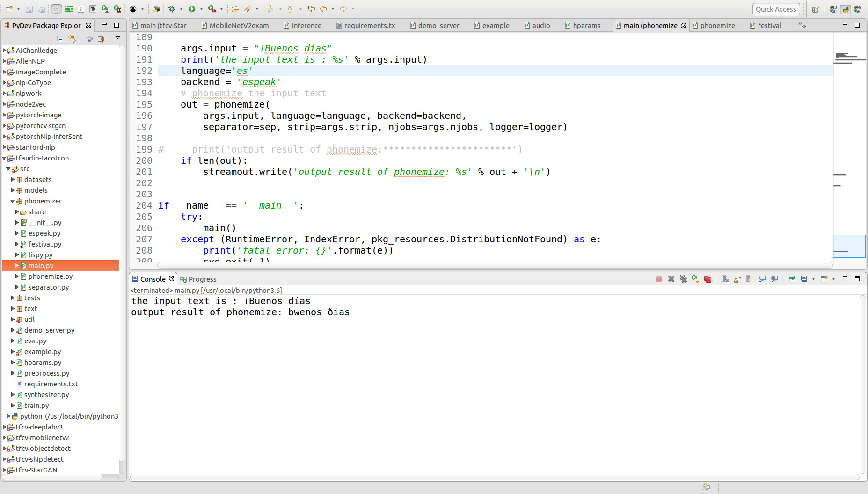
Task: Close the main (phonemize) editor tab
Action: 683,25
